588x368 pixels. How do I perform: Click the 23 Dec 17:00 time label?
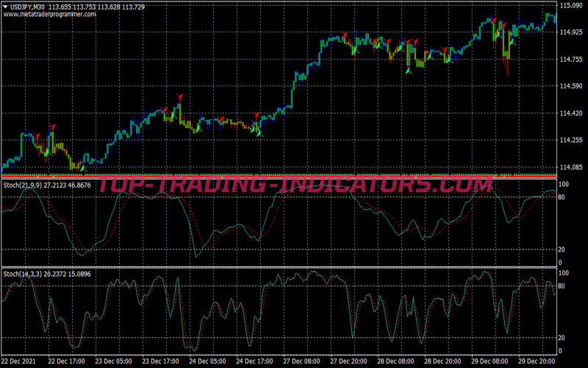pos(160,361)
